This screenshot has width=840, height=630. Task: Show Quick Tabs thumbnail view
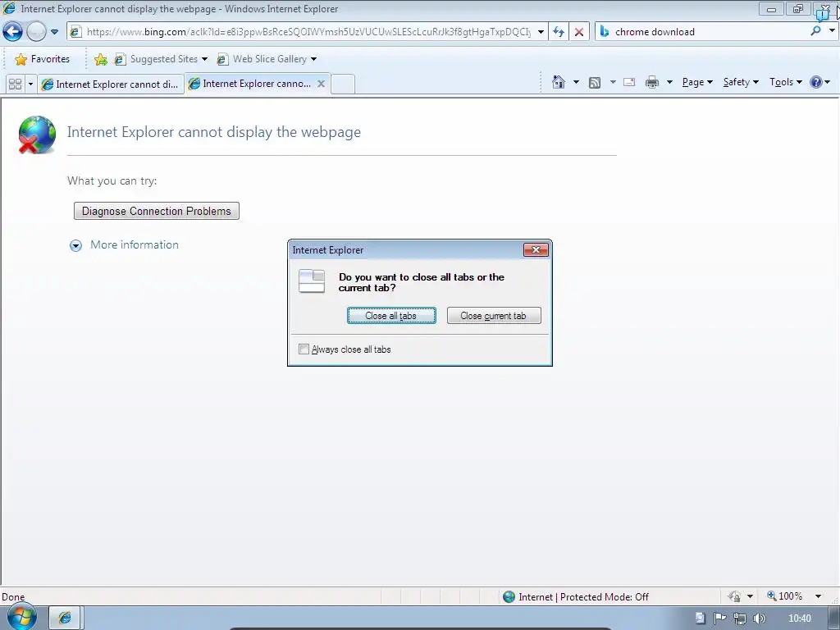pyautogui.click(x=15, y=84)
